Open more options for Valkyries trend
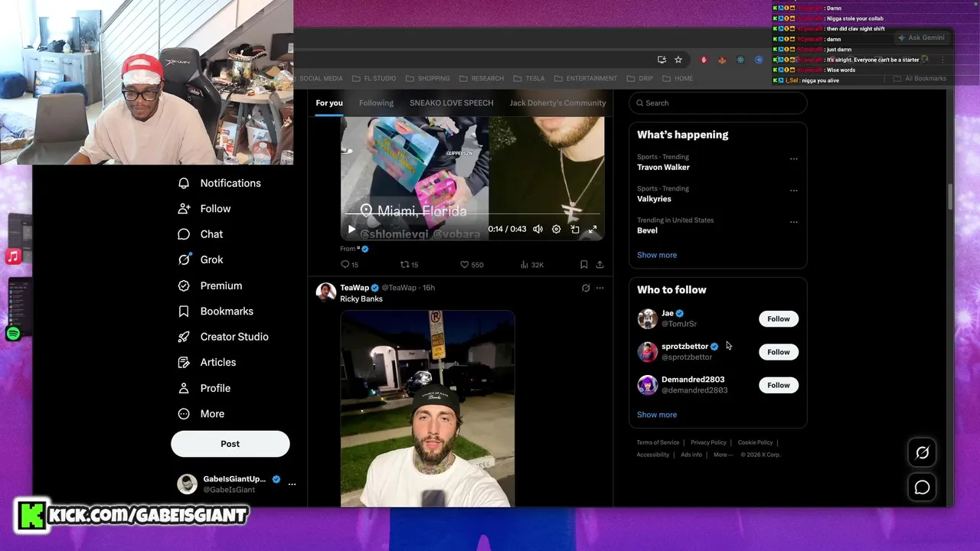This screenshot has width=980, height=551. coord(794,191)
